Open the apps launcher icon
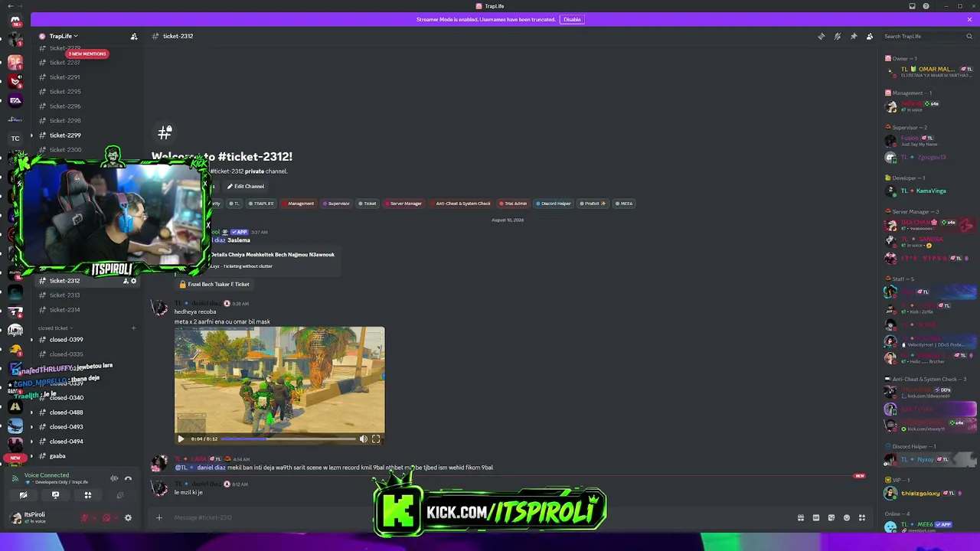This screenshot has height=551, width=980. (862, 517)
